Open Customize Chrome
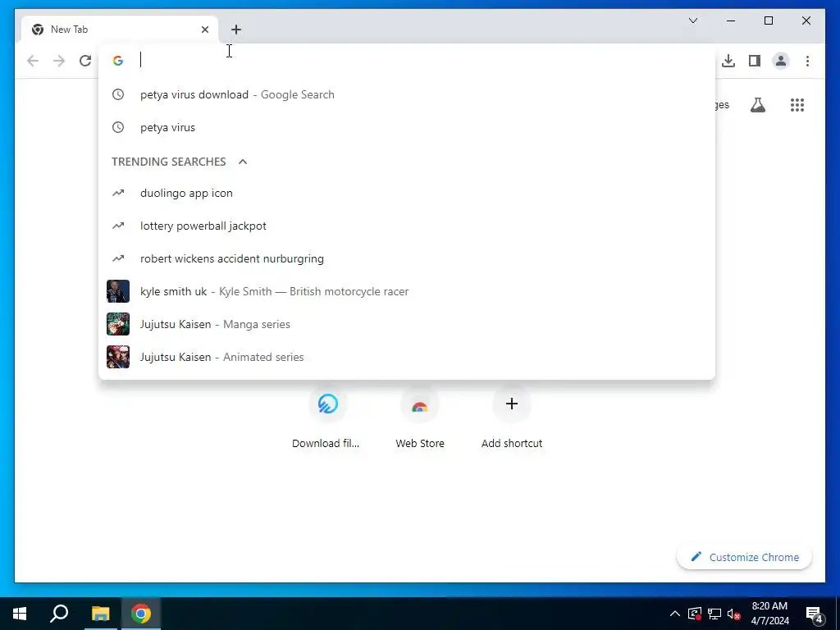 pos(745,557)
